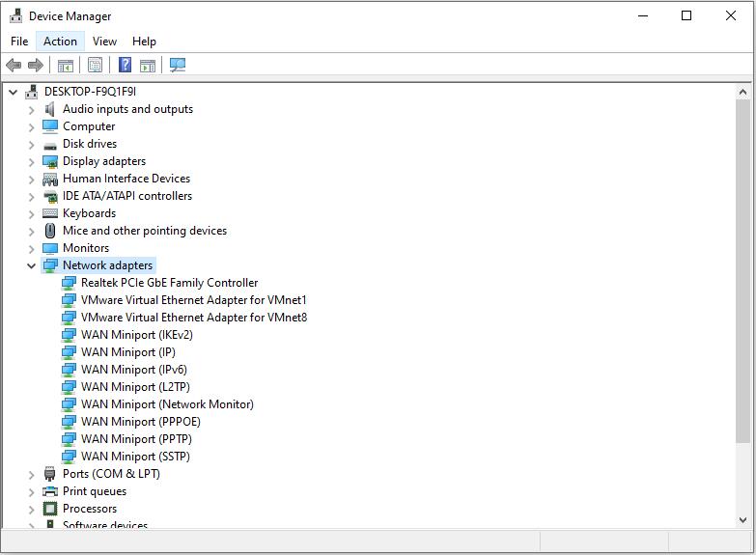
Task: Click the Display adapters icon
Action: 50,161
